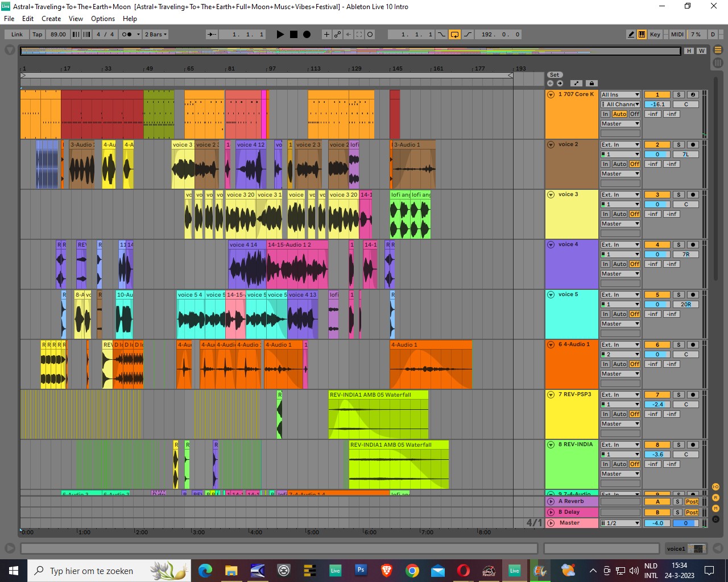Screen dimensions: 728x582
Task: Open the quantization 2 Bars dropdown
Action: point(155,34)
